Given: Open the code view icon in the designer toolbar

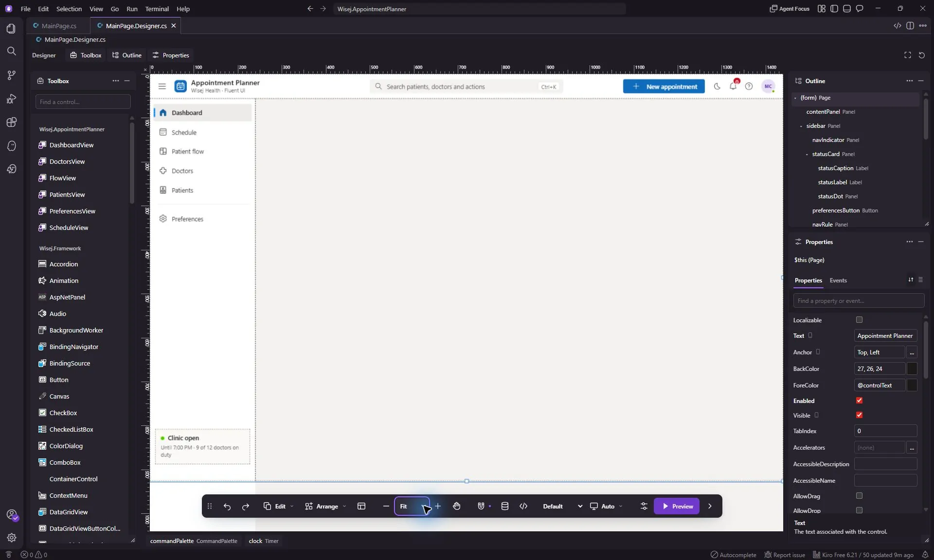Looking at the screenshot, I should tap(523, 506).
